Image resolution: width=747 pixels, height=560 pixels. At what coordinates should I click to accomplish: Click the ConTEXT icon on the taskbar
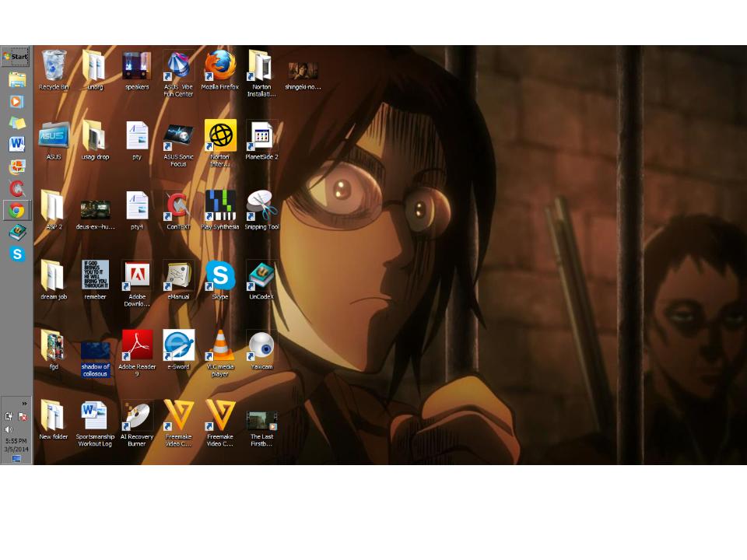click(x=17, y=188)
